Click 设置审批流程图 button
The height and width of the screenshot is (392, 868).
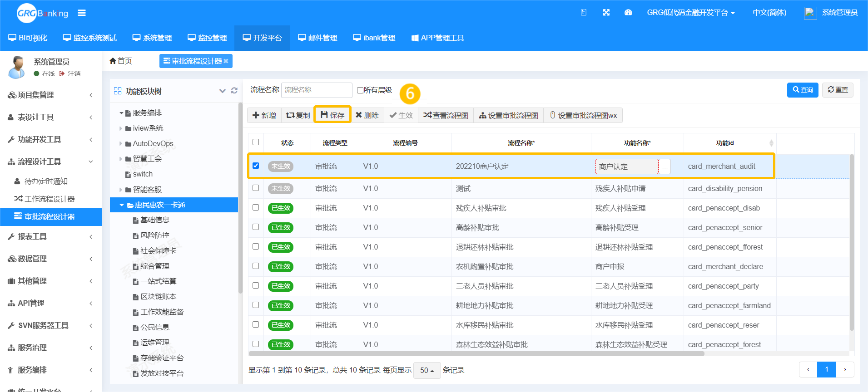click(509, 115)
